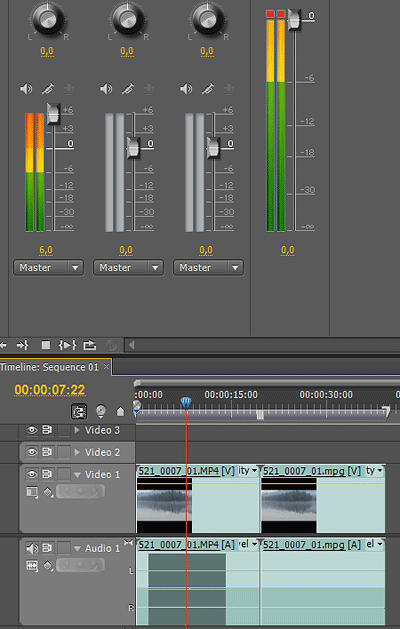Open Set Display Style for Audio 1
This screenshot has height=629, width=400.
[x=32, y=566]
